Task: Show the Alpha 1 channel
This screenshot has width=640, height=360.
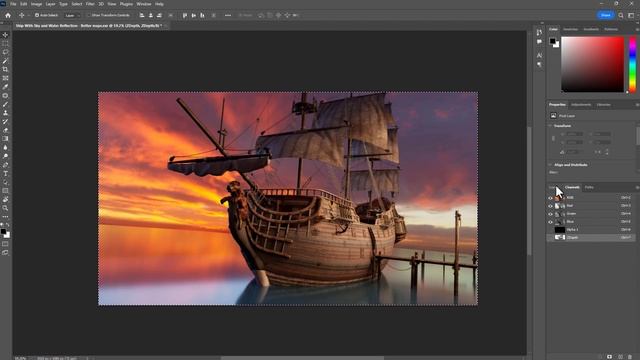Action: [550, 230]
